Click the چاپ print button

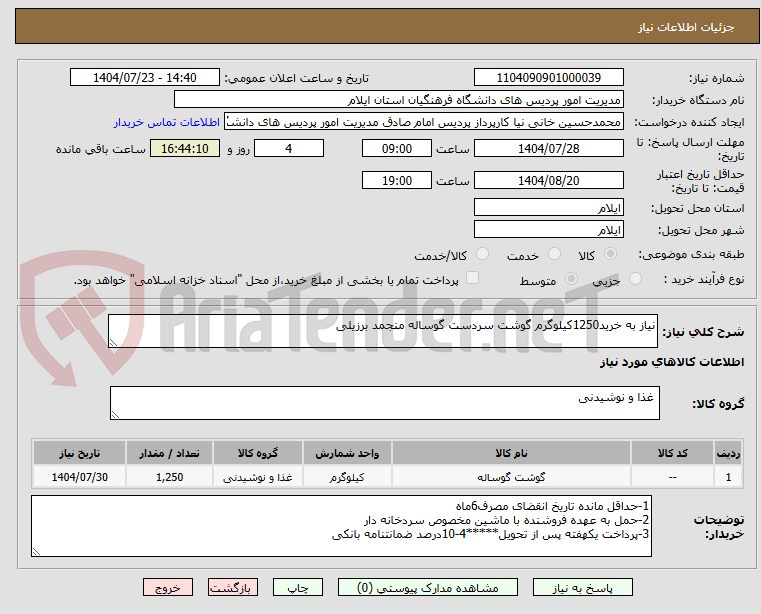pos(298,587)
